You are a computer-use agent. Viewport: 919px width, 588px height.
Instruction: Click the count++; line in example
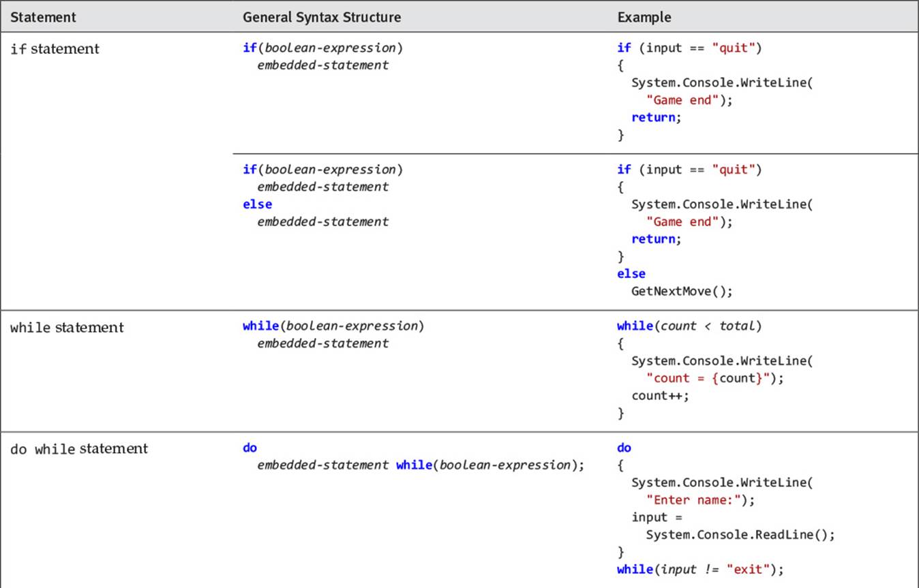(x=660, y=396)
